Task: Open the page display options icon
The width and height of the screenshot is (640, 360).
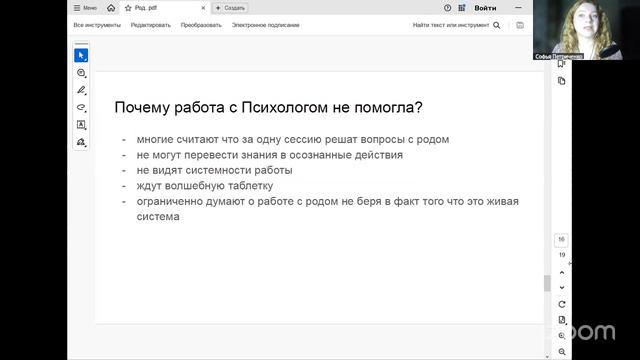Action: click(x=562, y=320)
